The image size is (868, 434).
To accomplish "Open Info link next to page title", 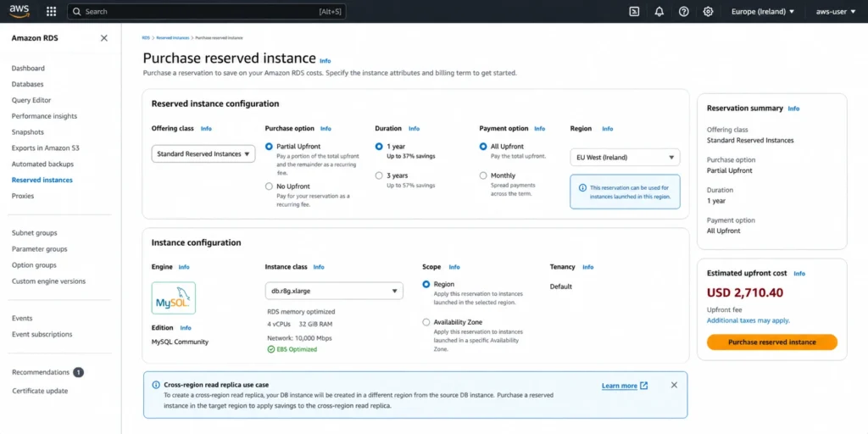I will coord(325,61).
